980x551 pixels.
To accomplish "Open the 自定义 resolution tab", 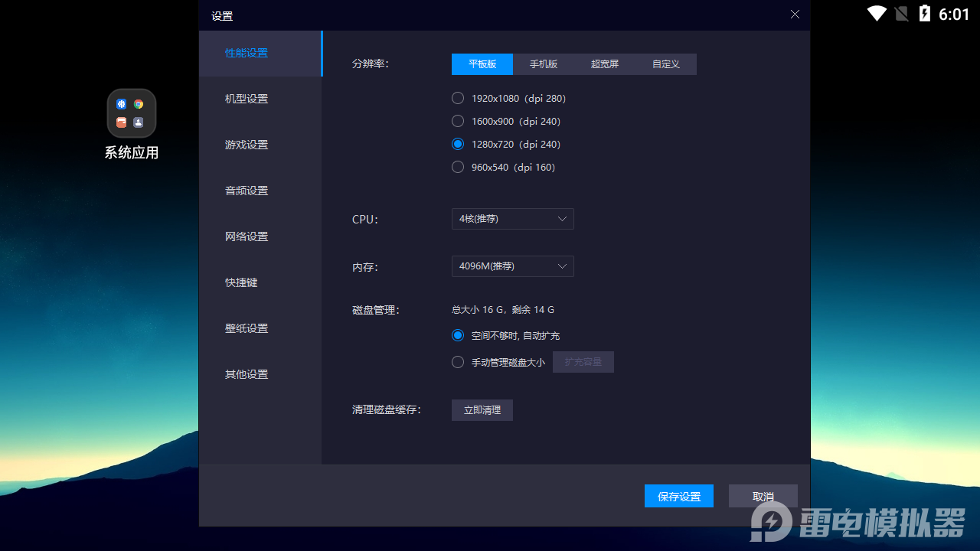I will coord(666,64).
